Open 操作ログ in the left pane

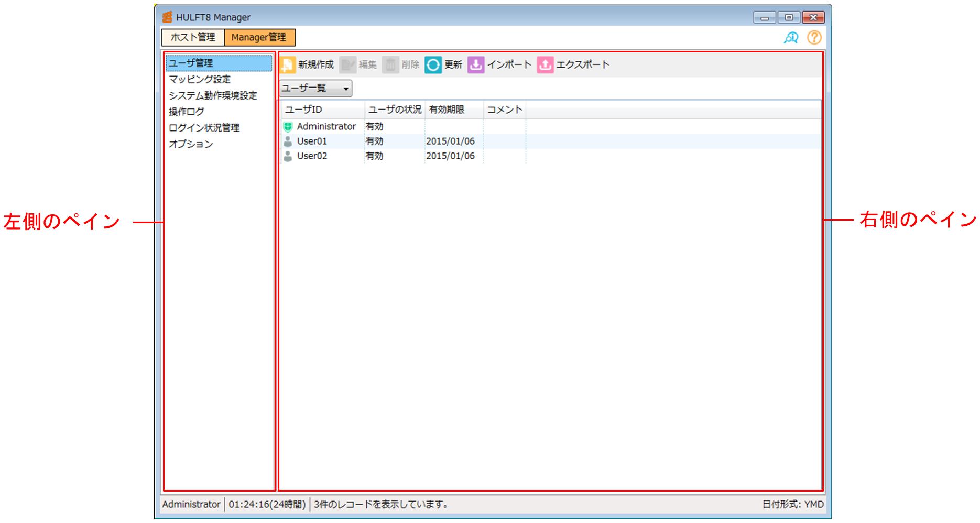(187, 112)
